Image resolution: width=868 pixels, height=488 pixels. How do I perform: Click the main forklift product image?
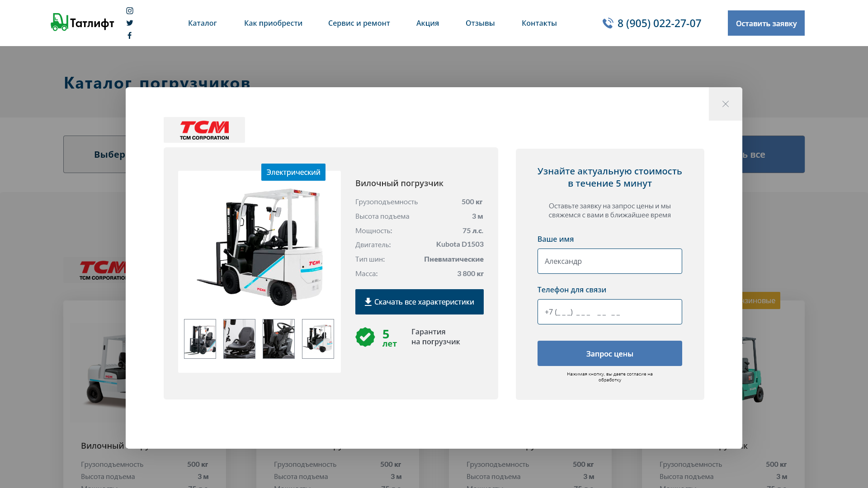259,246
